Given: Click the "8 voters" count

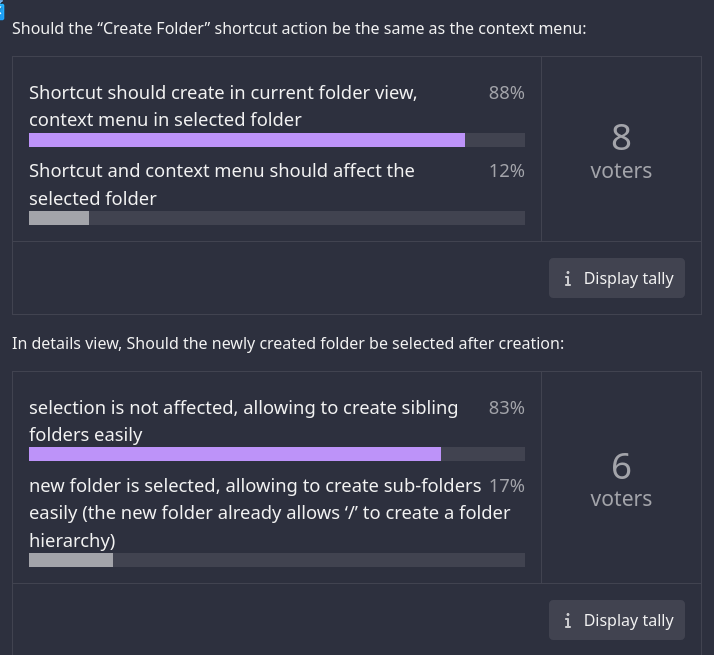Looking at the screenshot, I should click(621, 150).
